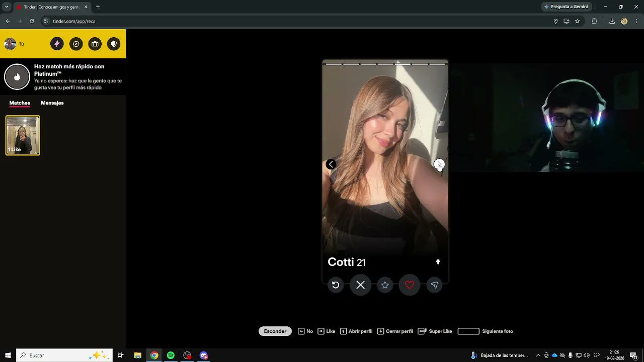644x362 pixels.
Task: Click the Cerrar perfil shortcut label
Action: (x=399, y=331)
